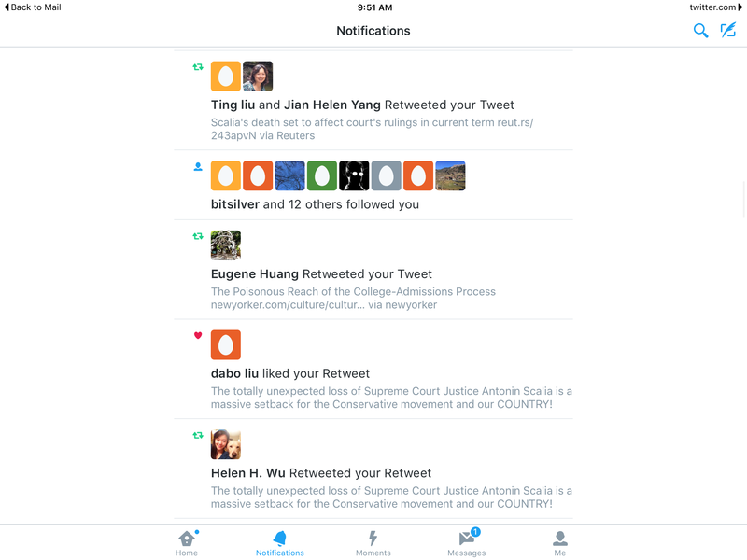The width and height of the screenshot is (747, 560).
Task: Open Messages tab with unread badge
Action: [466, 543]
